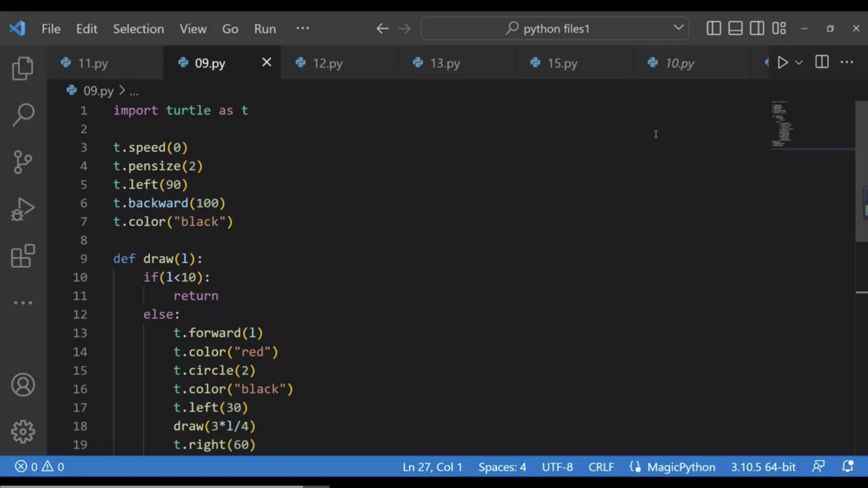Click the 'return' keyword on line 11
Screen dimensions: 868x488
[196, 296]
